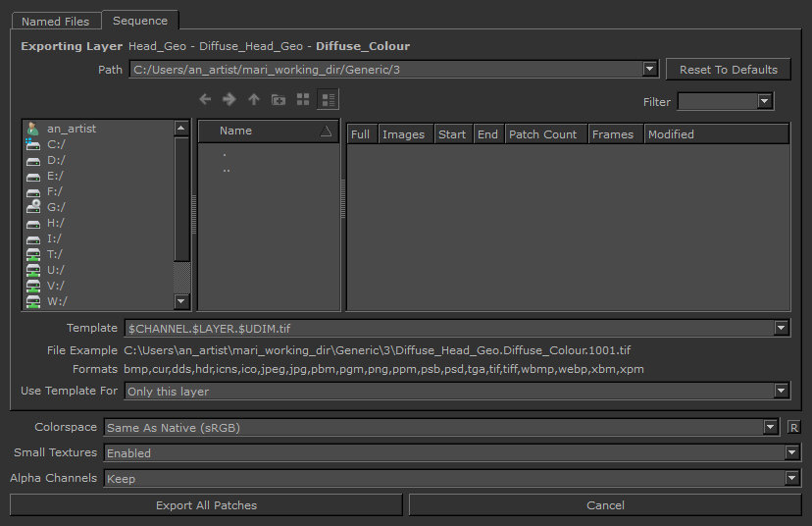Click Export All Patches button
This screenshot has height=526, width=812.
point(206,505)
